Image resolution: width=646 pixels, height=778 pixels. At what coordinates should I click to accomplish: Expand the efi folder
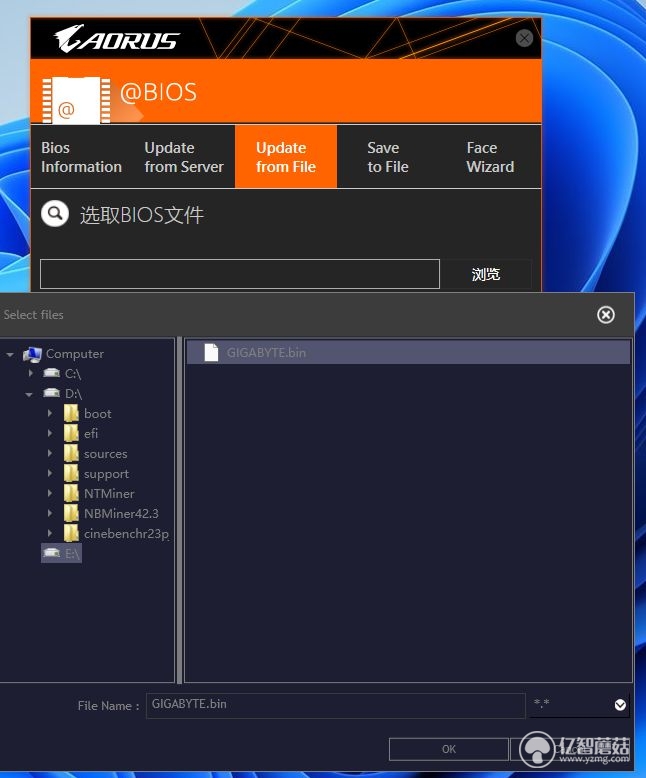50,433
